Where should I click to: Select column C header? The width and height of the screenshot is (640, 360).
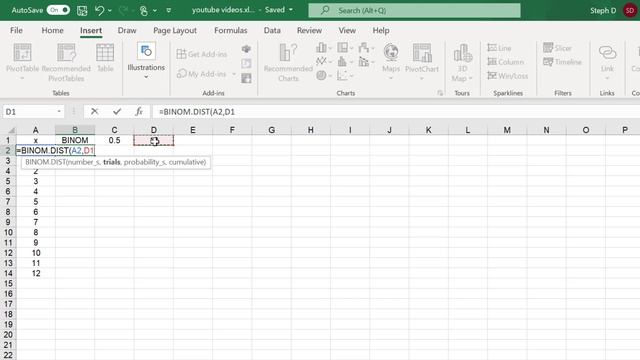coord(114,130)
